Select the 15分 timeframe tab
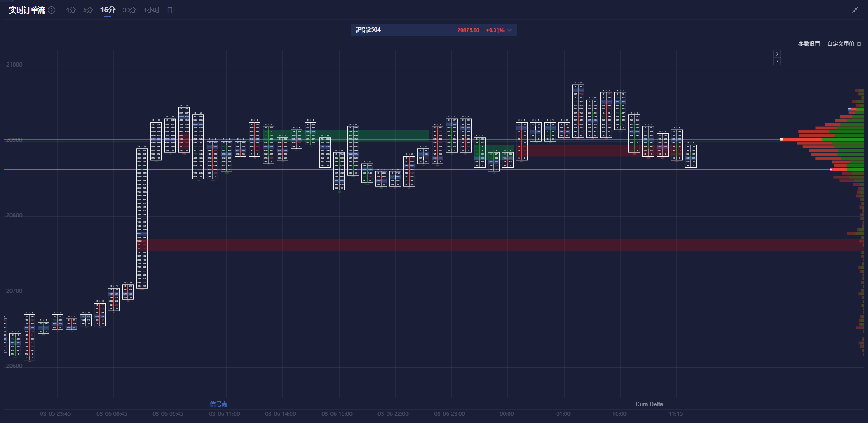 coord(108,10)
